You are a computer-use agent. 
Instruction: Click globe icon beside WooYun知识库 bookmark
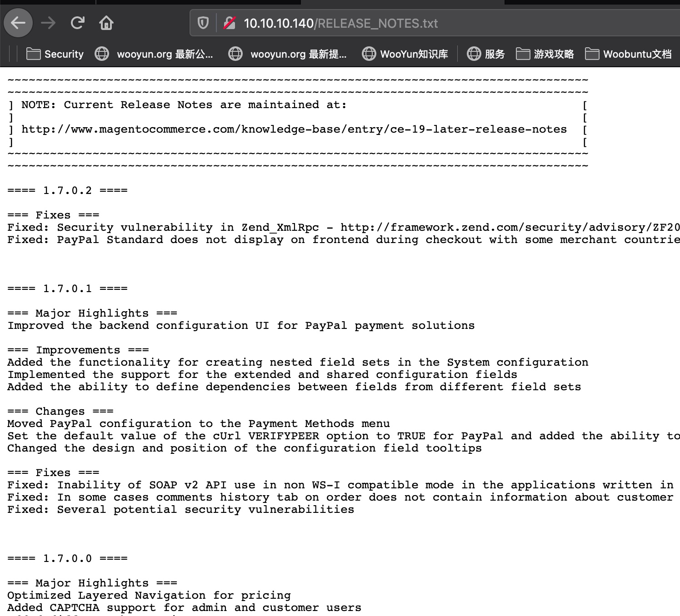(369, 54)
